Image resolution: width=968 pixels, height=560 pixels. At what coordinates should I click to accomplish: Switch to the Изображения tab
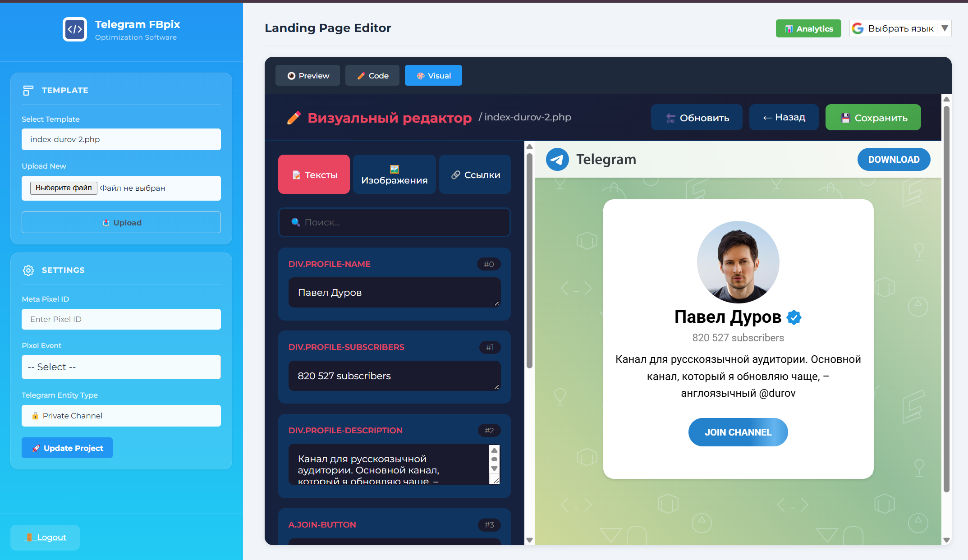click(394, 174)
